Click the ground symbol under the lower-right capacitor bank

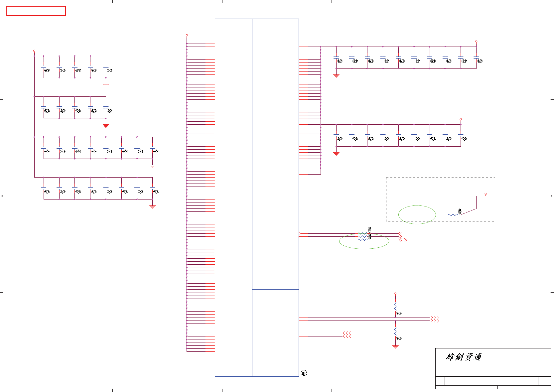point(336,154)
